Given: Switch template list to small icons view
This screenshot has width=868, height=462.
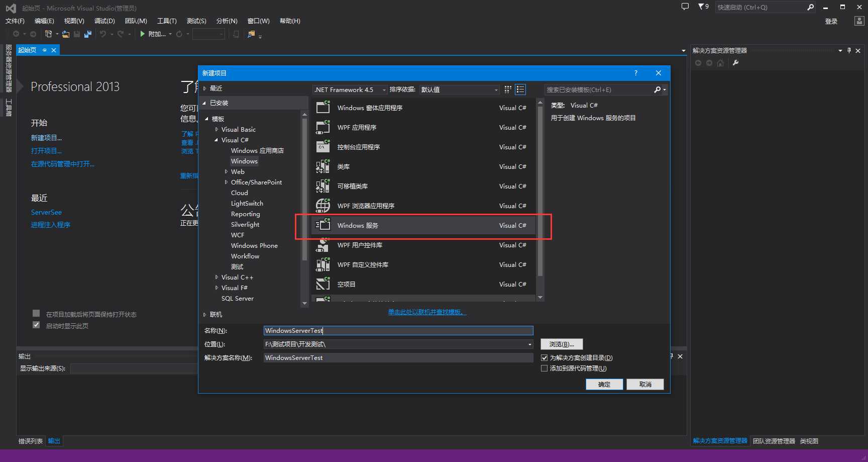Looking at the screenshot, I should click(508, 89).
